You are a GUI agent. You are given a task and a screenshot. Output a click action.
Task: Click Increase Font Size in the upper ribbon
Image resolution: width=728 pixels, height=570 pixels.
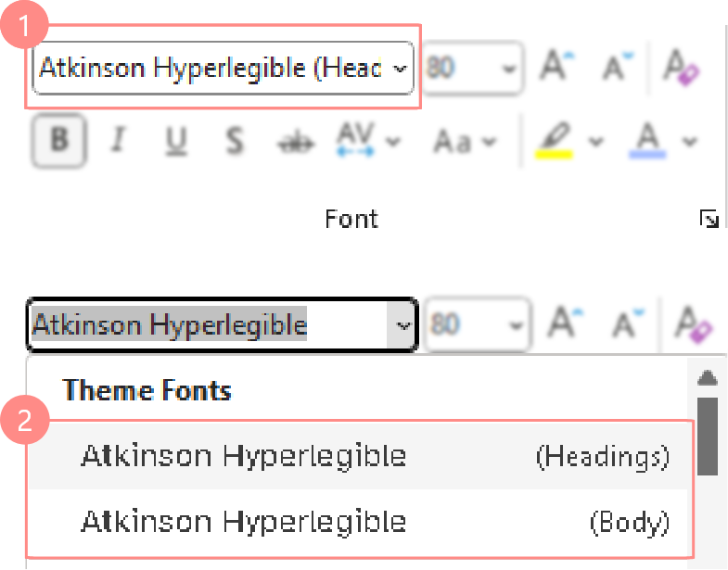point(556,67)
